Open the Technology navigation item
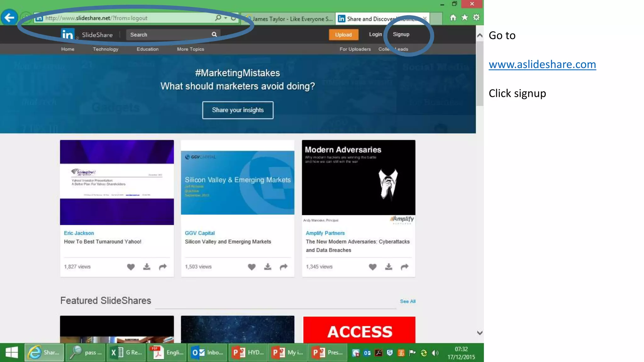The image size is (644, 362). tap(105, 49)
